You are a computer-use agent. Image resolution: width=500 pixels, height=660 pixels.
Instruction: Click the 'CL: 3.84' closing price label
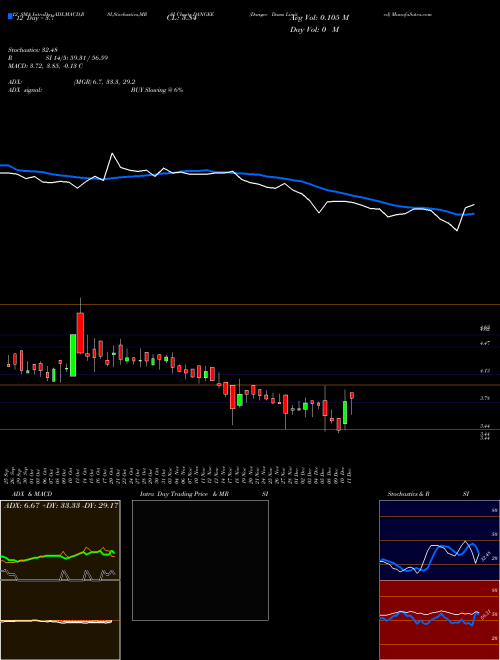coord(182,18)
